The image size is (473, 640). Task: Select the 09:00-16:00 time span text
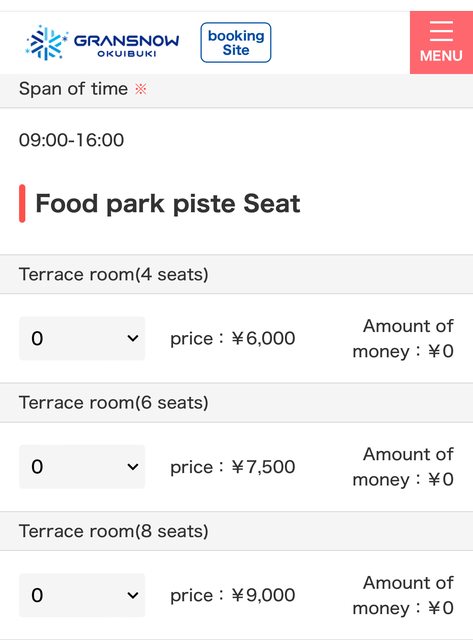click(x=71, y=140)
